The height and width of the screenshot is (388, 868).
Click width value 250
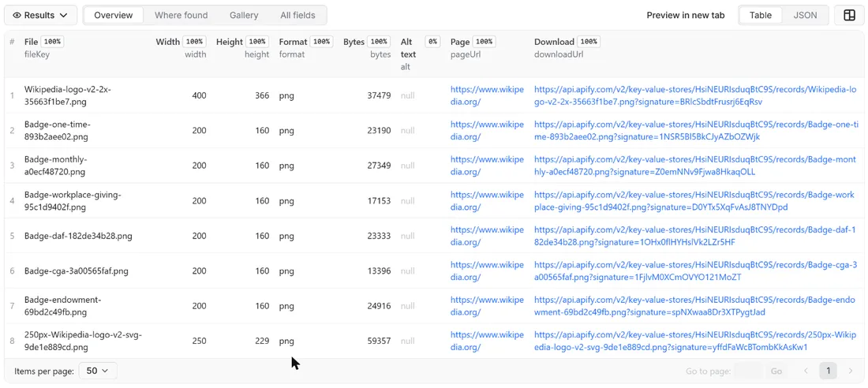pos(200,341)
